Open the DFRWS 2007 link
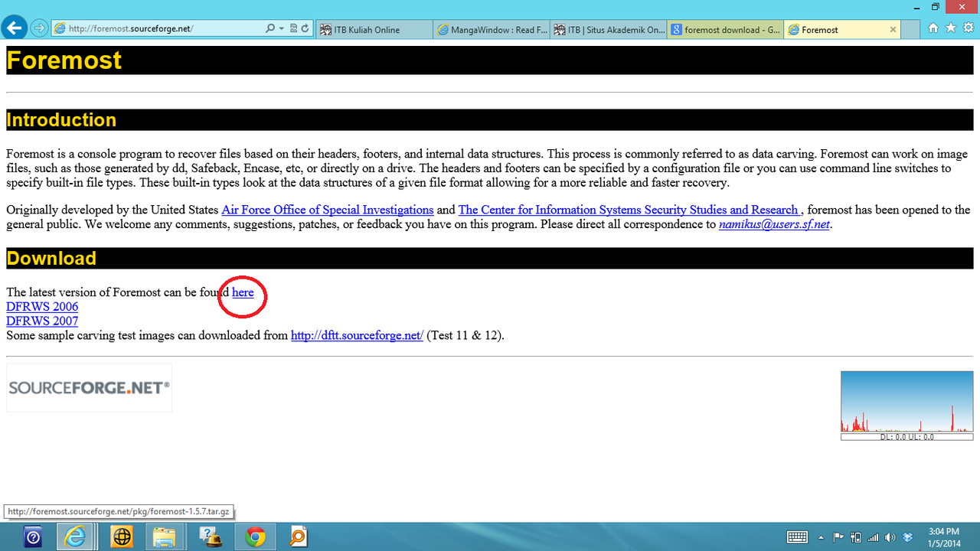 pyautogui.click(x=42, y=321)
